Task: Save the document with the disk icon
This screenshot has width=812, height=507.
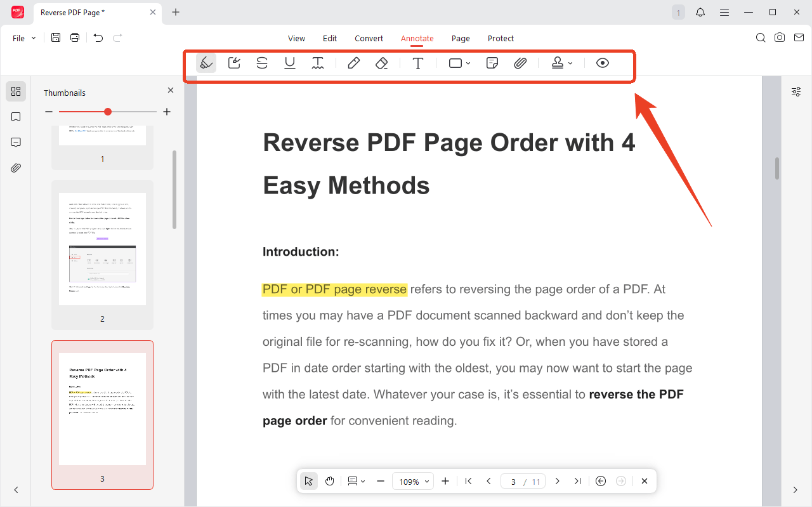Action: [x=56, y=38]
